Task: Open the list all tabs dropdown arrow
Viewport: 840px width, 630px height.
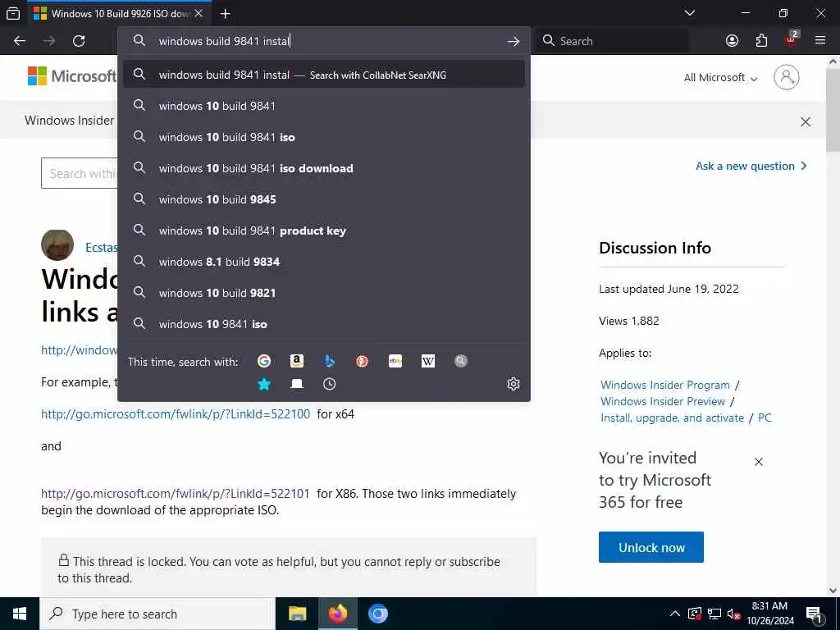Action: [x=690, y=13]
